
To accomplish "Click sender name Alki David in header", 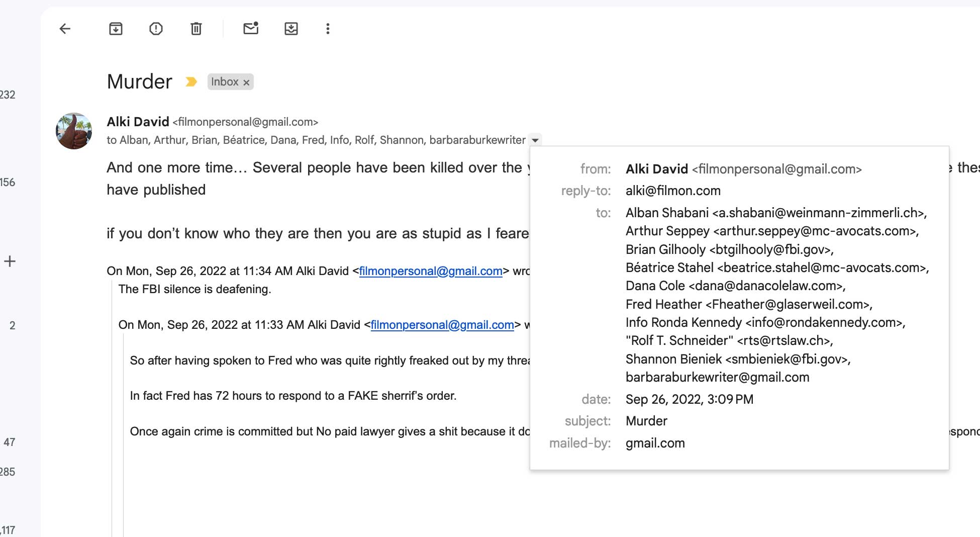I will [138, 122].
